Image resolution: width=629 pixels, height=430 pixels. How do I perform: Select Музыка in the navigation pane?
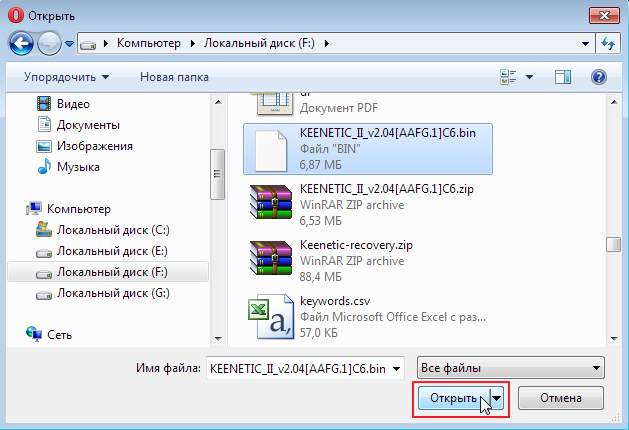point(78,167)
